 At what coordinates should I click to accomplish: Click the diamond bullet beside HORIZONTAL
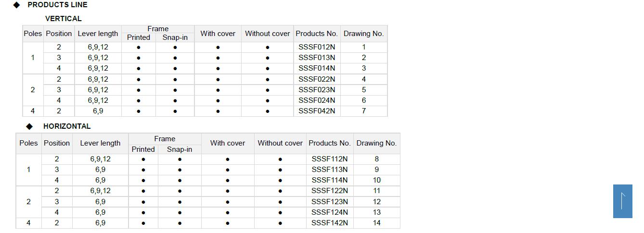[x=30, y=126]
